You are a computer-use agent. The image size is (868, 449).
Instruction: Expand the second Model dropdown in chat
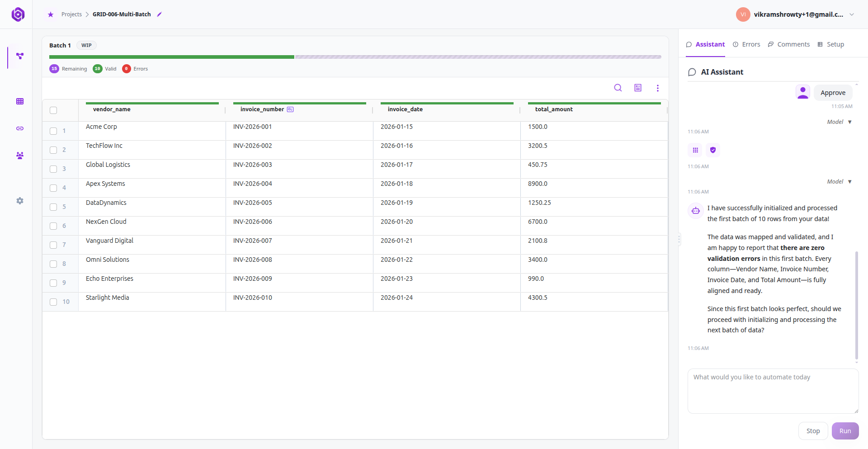click(839, 182)
